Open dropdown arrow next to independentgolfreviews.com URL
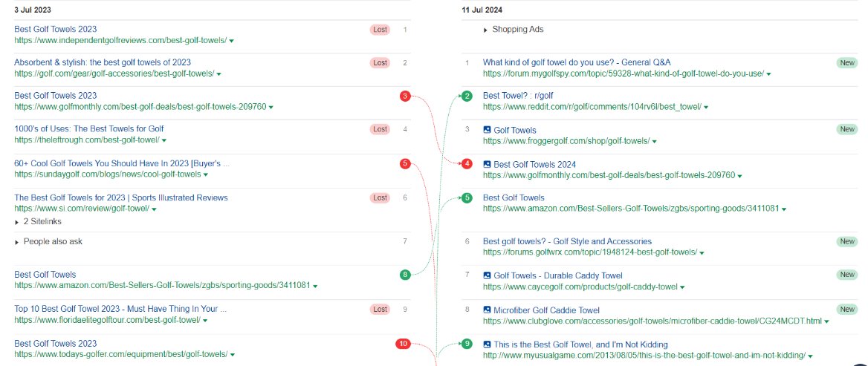Screen dimensions: 868x366 pyautogui.click(x=231, y=41)
